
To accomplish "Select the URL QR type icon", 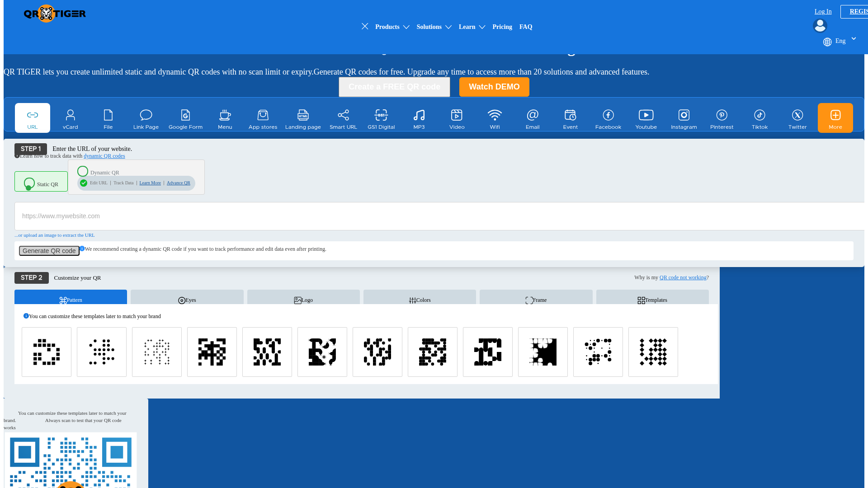I will click(x=33, y=118).
